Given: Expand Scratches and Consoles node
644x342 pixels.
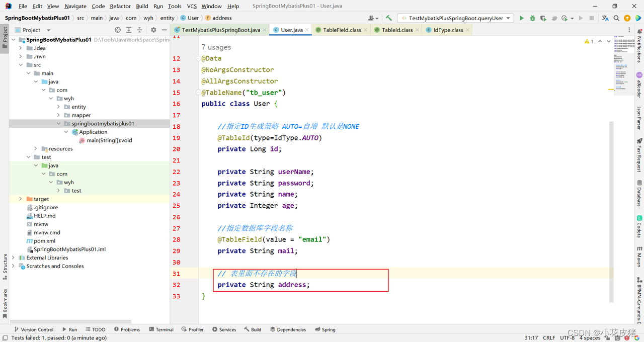Looking at the screenshot, I should point(14,266).
